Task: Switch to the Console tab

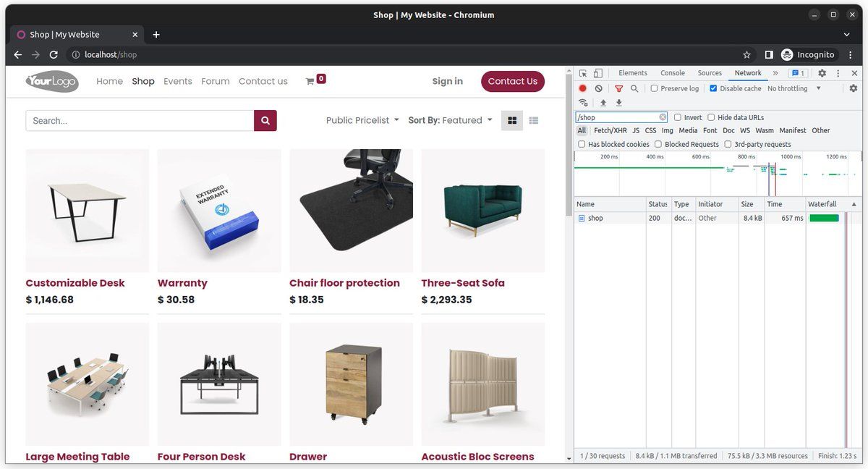Action: [x=673, y=73]
